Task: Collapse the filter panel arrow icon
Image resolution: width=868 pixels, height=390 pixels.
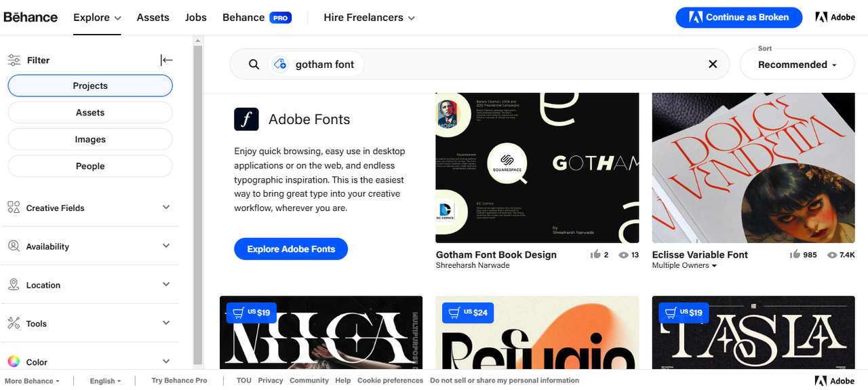Action: 166,60
